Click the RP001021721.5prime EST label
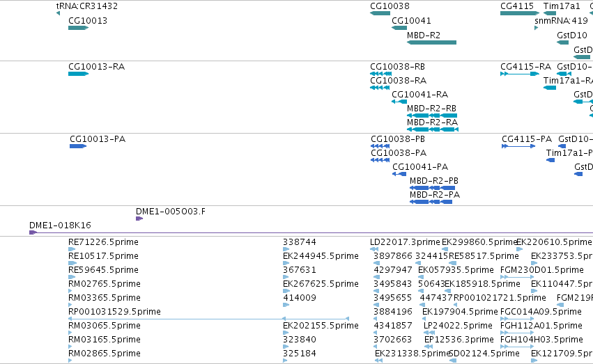Image resolution: width=593 pixels, height=364 pixels. point(500,299)
